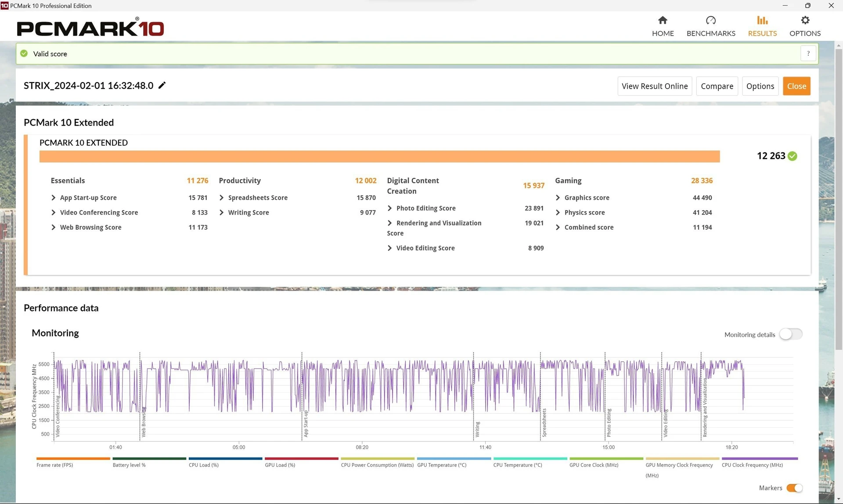Click View Result Online button

[x=655, y=86]
